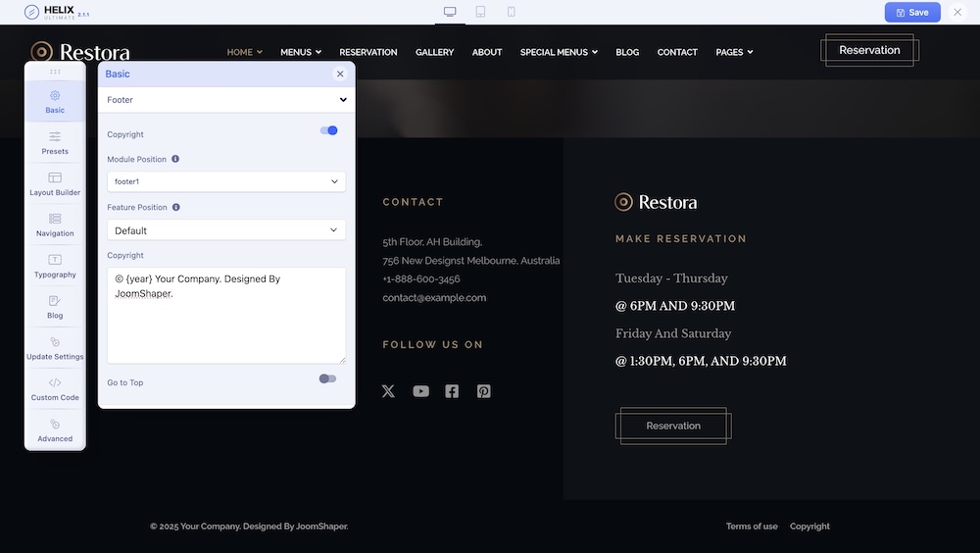Click the textarea resize handle corner
980x553 pixels.
[x=342, y=360]
